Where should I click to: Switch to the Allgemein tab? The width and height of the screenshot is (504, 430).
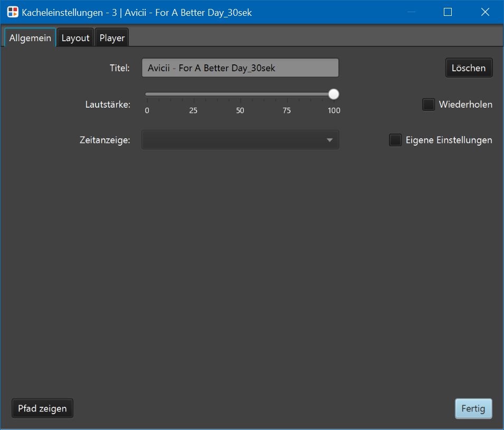coord(30,37)
